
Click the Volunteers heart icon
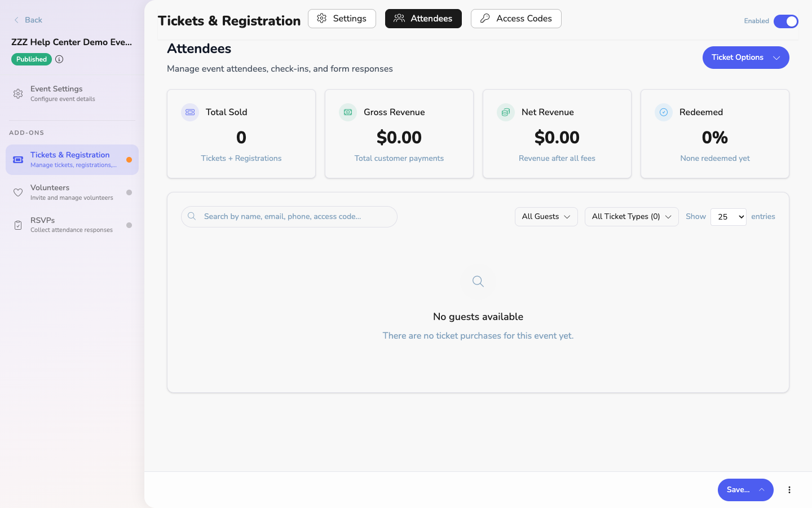[x=18, y=192]
